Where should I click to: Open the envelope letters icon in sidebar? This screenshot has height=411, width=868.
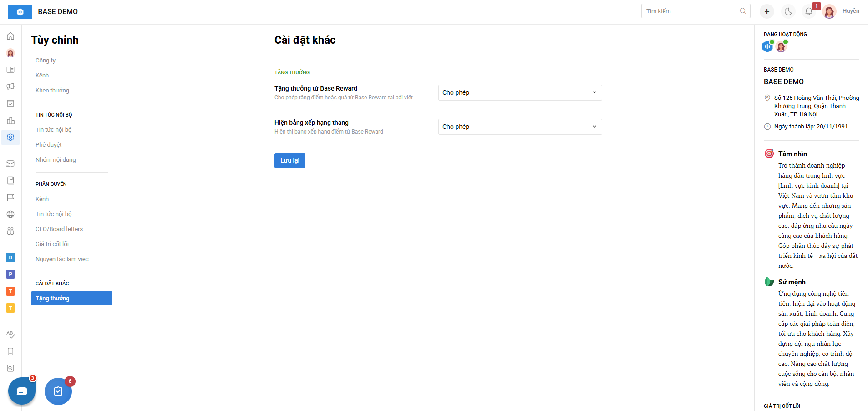10,164
